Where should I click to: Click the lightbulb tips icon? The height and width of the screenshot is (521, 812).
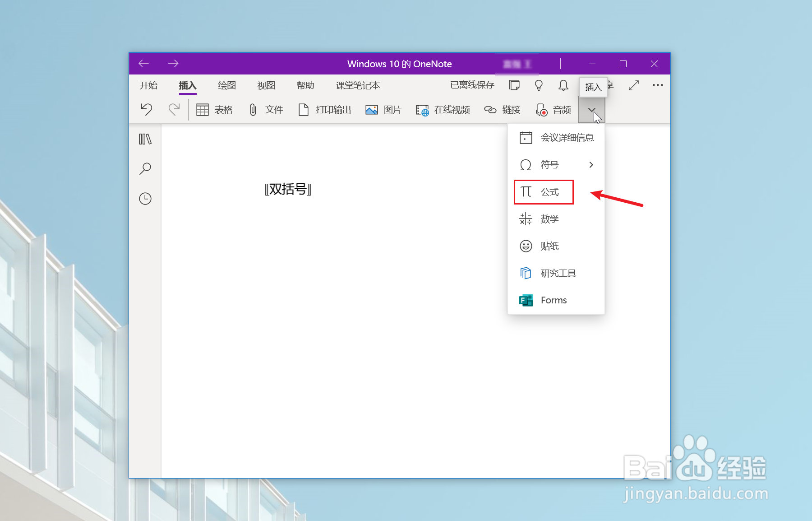click(539, 85)
